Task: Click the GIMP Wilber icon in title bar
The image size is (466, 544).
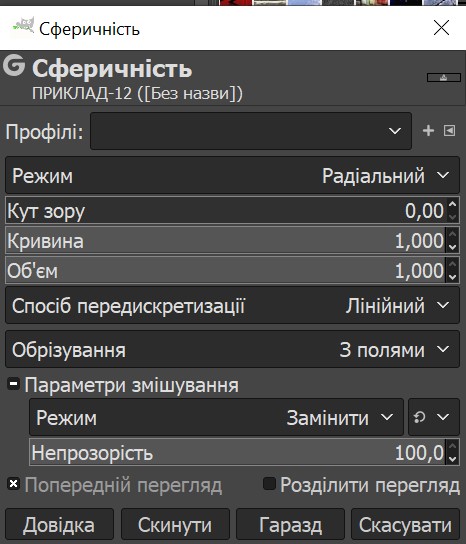Action: click(x=24, y=26)
